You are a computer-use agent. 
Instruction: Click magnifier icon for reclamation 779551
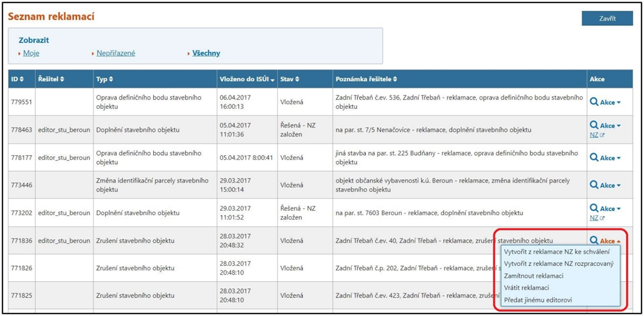pos(594,101)
